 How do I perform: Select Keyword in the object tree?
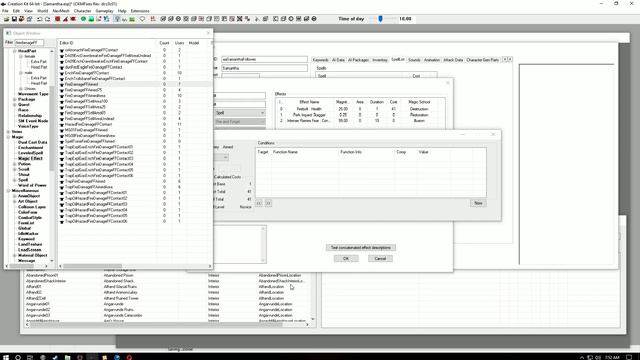click(x=26, y=239)
